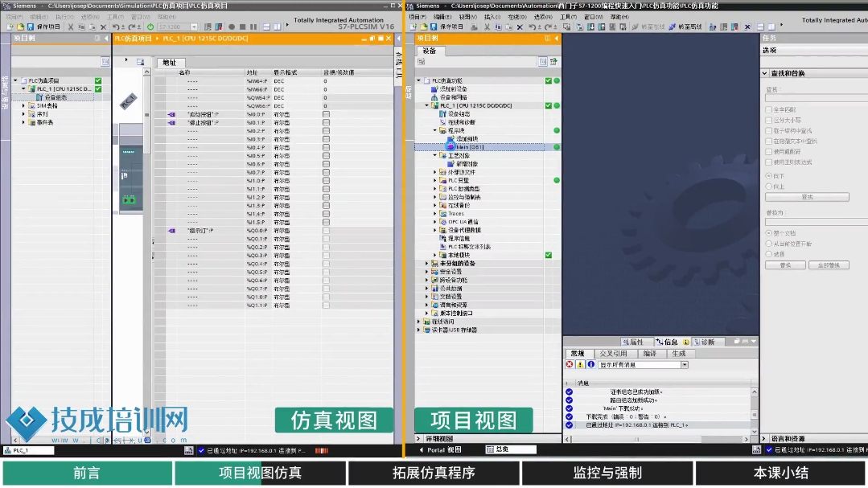Open the 视图(V) menu in TIA Portal
This screenshot has height=488, width=868.
click(x=468, y=17)
